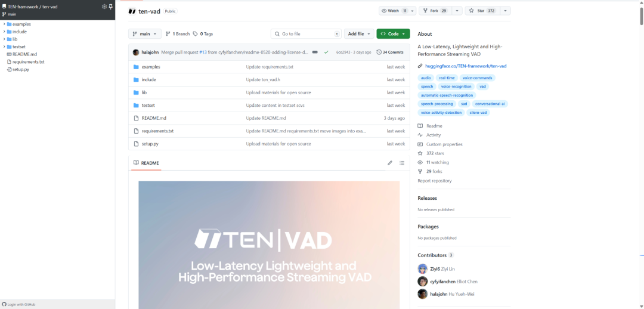Open requirements.txt in the sidebar tree
644x309 pixels.
pos(28,61)
